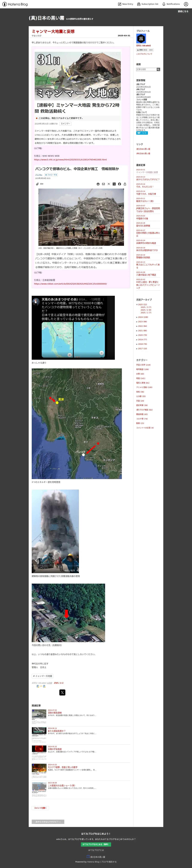Focus the 記事を検索 search field
The width and height of the screenshot is (192, 868).
[146, 69]
